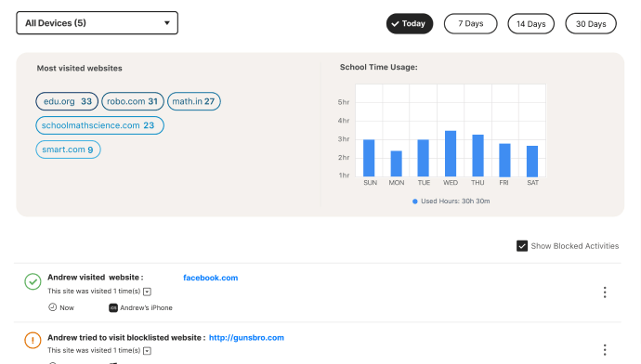Click the 'Now' timestamp text

pyautogui.click(x=67, y=307)
